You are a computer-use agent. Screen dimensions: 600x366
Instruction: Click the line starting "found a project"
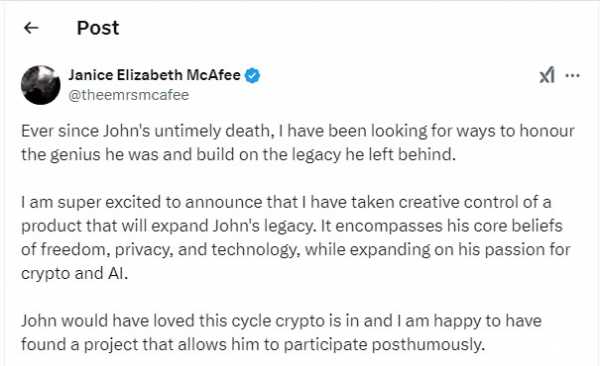pos(253,344)
